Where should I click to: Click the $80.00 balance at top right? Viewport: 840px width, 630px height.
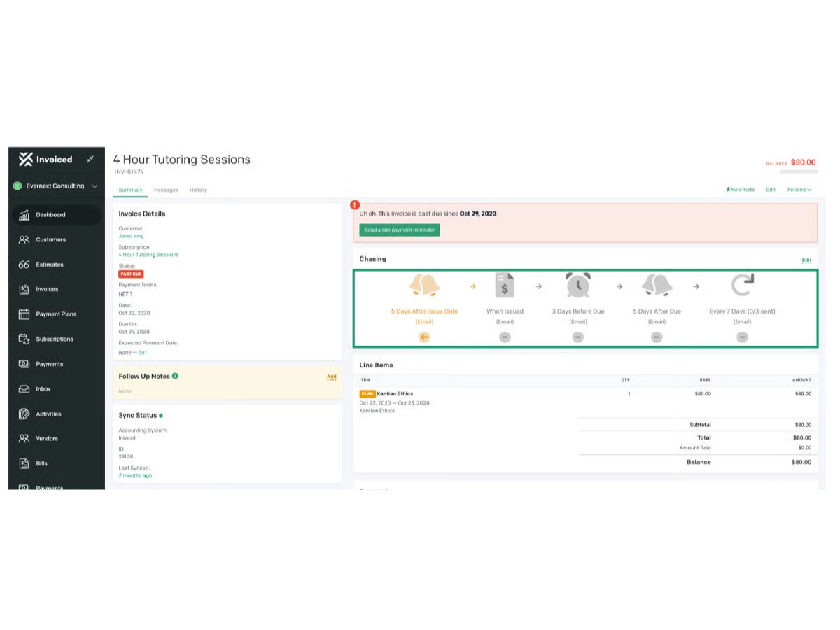pyautogui.click(x=803, y=162)
